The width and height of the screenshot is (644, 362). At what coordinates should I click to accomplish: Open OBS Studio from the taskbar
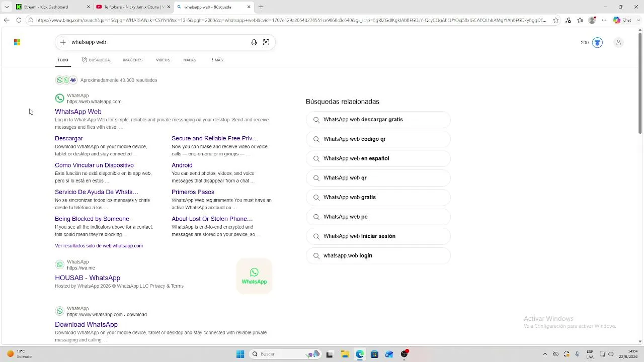coord(404,354)
